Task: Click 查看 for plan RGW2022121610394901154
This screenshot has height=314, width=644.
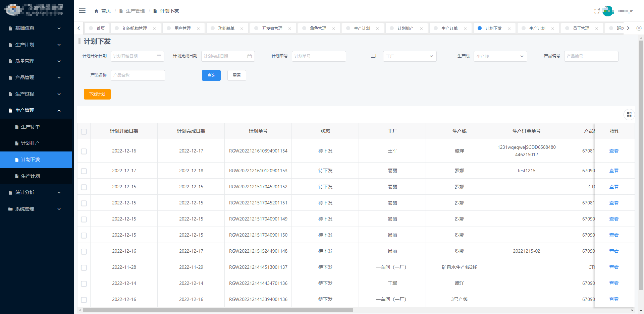Action: coord(614,151)
